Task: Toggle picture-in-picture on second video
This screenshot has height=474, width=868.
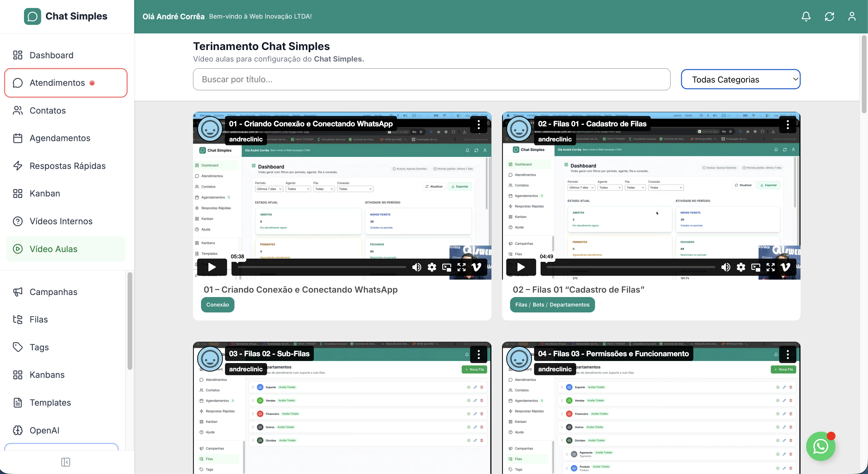Action: (x=756, y=267)
